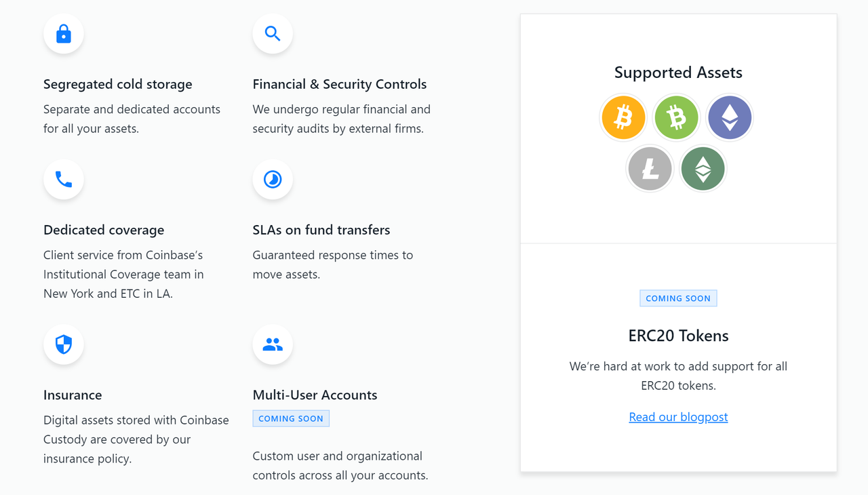Click Coming Soon badge under Multi-User Accounts
Image resolution: width=868 pixels, height=495 pixels.
(x=291, y=418)
